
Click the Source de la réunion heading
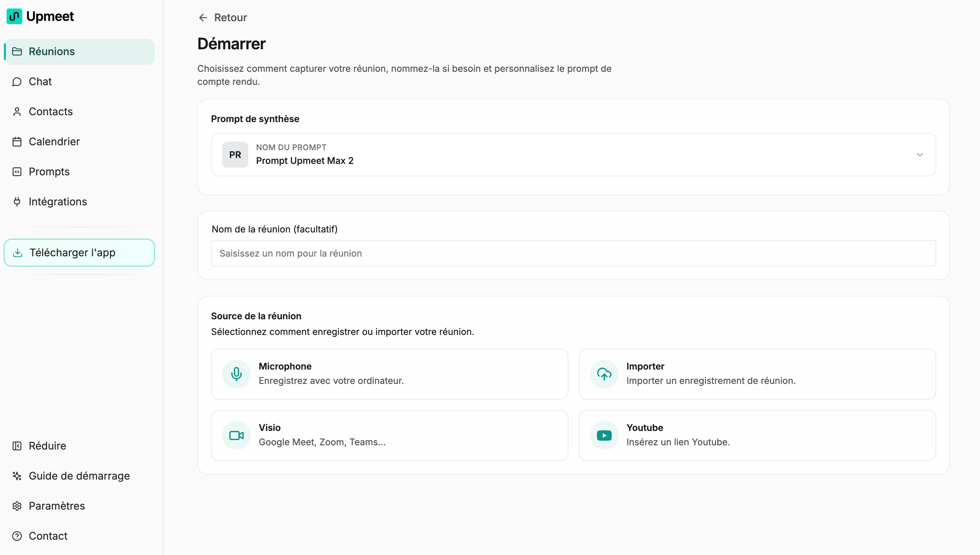[x=256, y=316]
